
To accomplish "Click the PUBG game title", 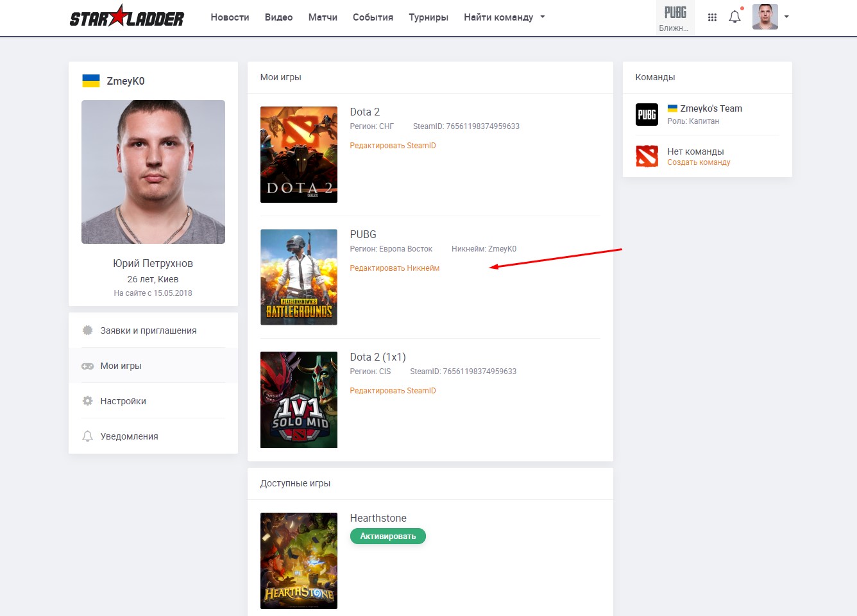I will coord(363,234).
